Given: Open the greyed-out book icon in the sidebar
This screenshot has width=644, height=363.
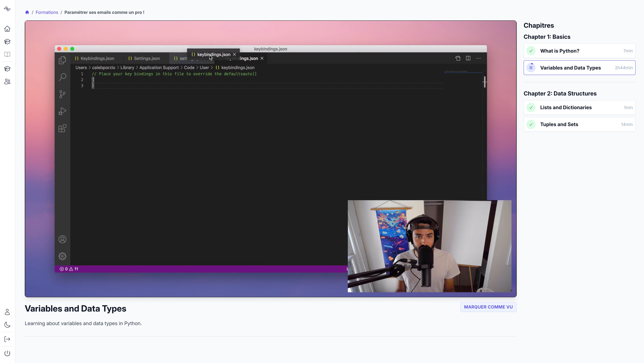Looking at the screenshot, I should [x=7, y=54].
